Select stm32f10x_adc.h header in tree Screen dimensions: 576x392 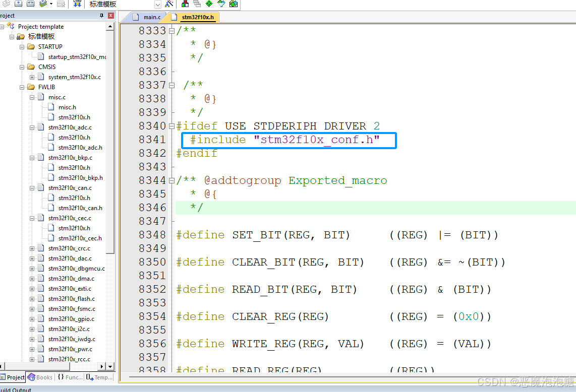[x=81, y=148]
